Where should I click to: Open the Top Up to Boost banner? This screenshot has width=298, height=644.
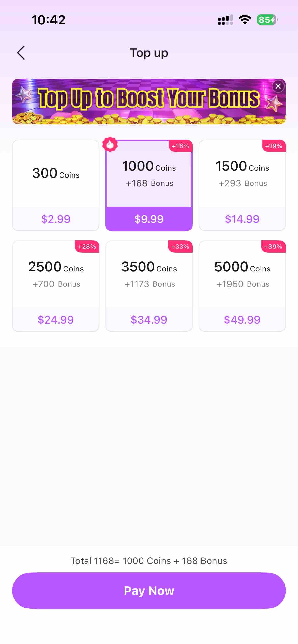(x=149, y=102)
